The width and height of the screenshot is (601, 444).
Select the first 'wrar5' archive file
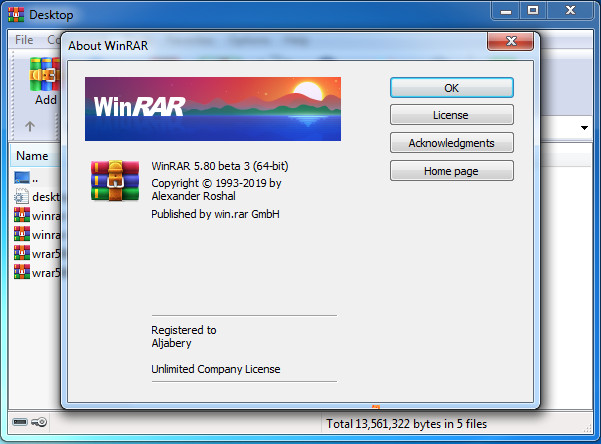(37, 253)
